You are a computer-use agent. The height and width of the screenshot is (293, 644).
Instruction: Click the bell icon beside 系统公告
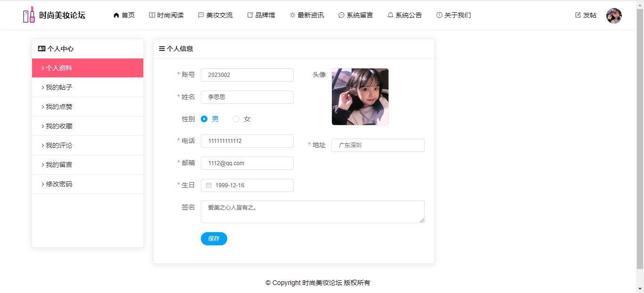tap(390, 15)
